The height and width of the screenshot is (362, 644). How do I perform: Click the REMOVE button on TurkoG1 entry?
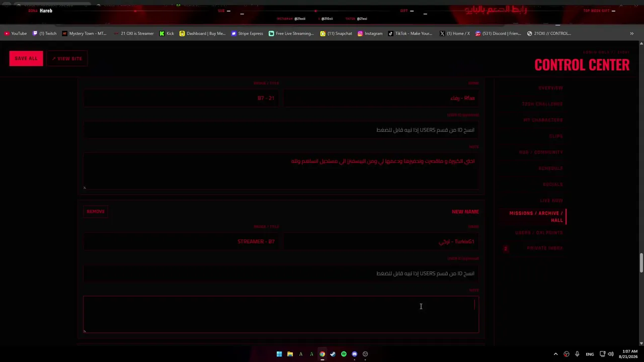[x=96, y=212]
